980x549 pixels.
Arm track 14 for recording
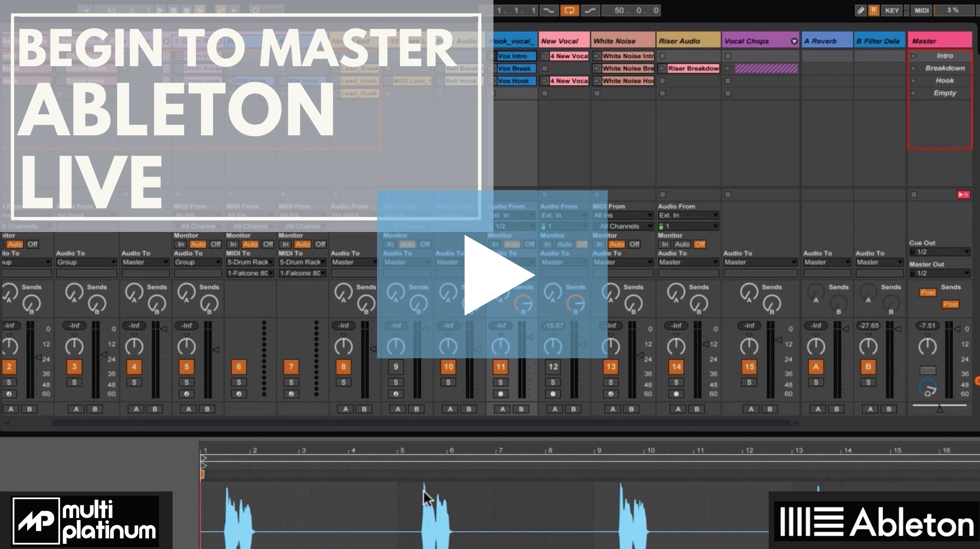(676, 394)
